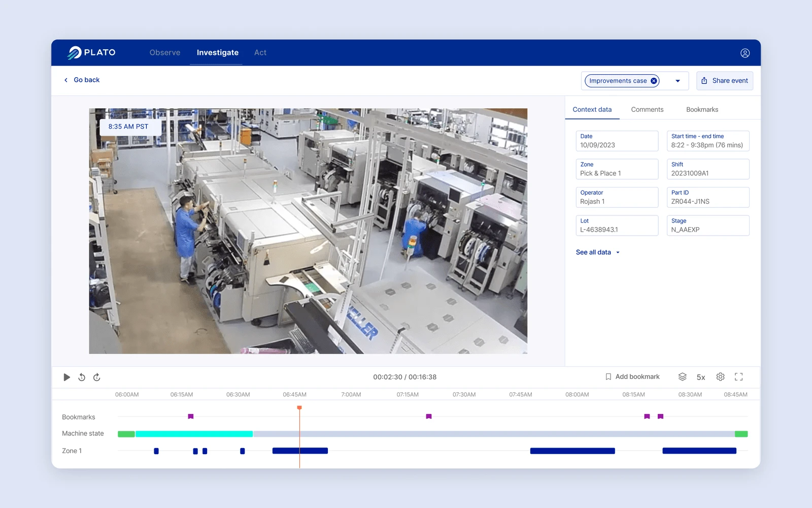Remove the Improvements case tag

tap(654, 81)
